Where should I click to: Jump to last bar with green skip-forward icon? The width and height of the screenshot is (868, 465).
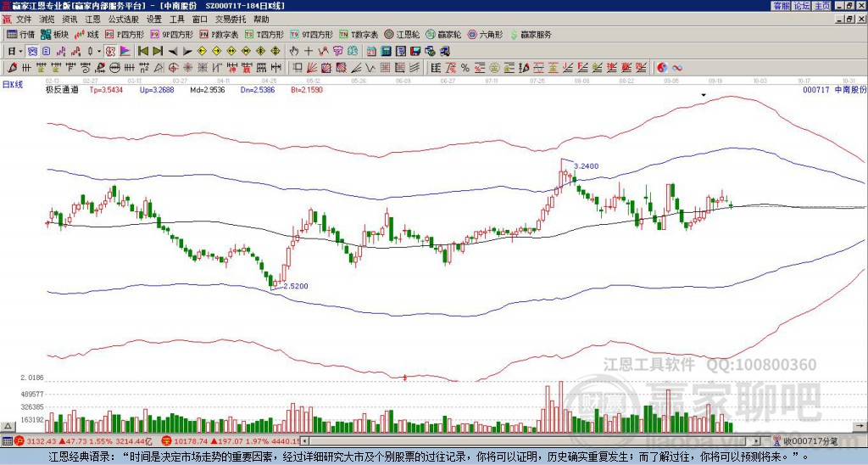(157, 52)
